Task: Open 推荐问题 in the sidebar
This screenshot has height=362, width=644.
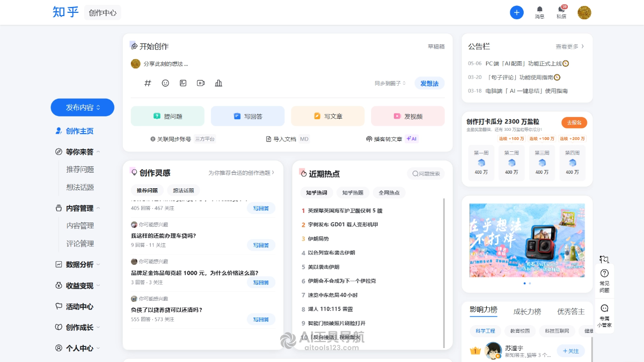Action: point(80,169)
